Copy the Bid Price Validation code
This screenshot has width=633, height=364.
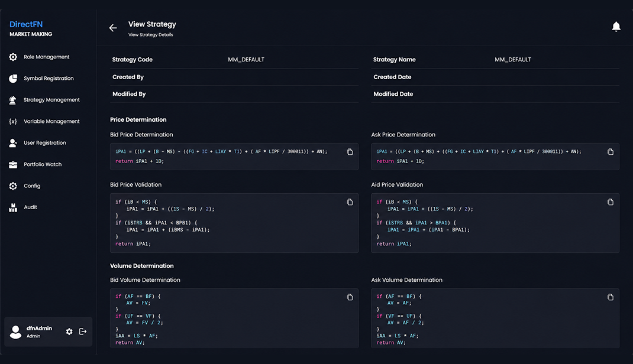click(x=350, y=202)
